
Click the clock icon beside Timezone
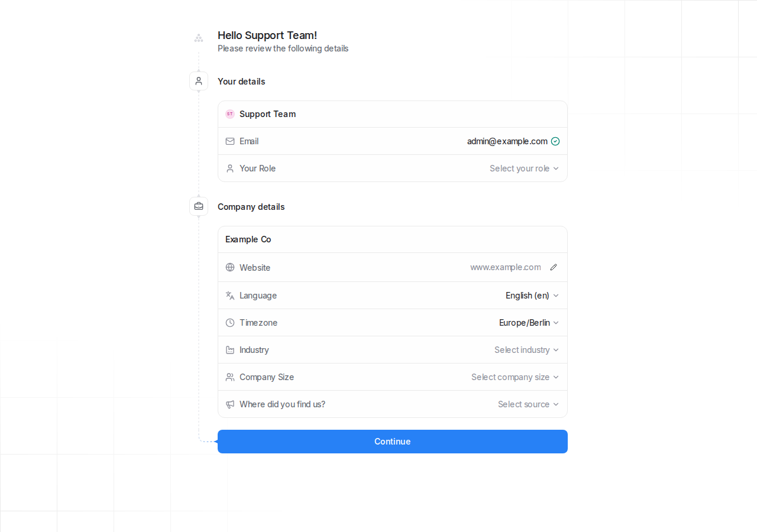tap(230, 323)
